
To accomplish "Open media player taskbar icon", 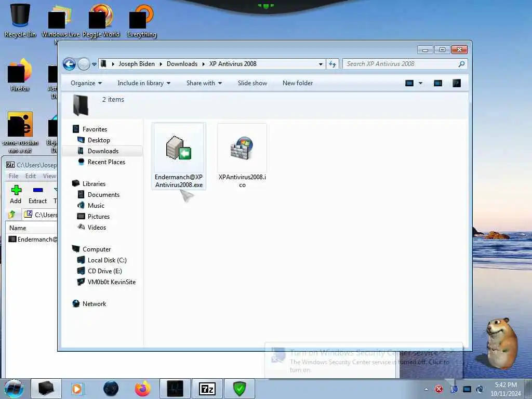I will pyautogui.click(x=77, y=389).
